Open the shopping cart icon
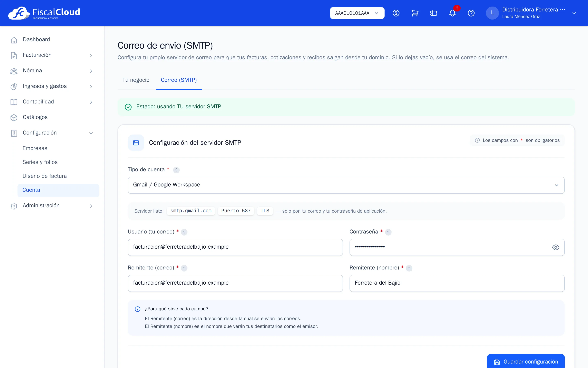 pos(415,13)
